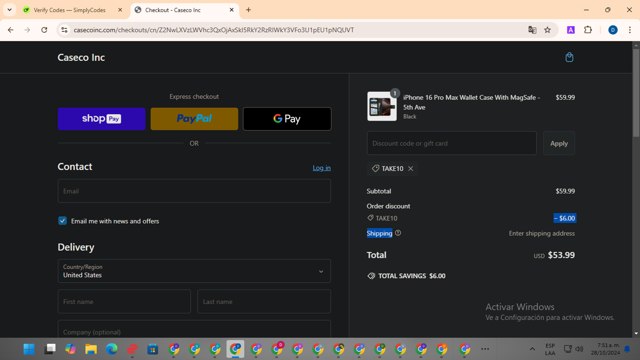Focus the Email input field

[x=194, y=191]
